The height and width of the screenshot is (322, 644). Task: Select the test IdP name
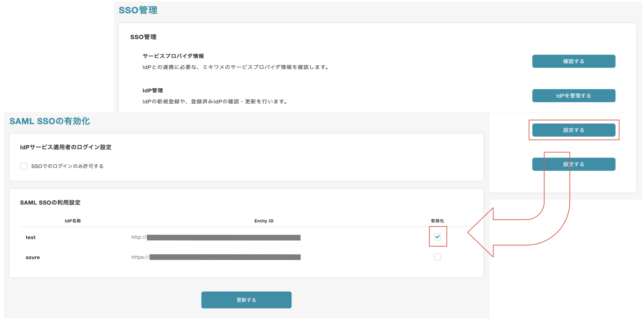pyautogui.click(x=30, y=237)
